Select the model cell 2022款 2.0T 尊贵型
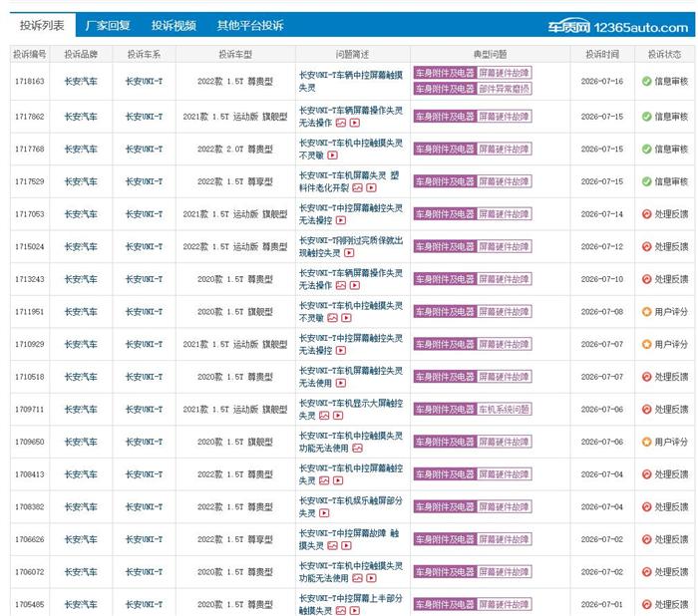Screen dimensions: 698x616 click(235, 150)
